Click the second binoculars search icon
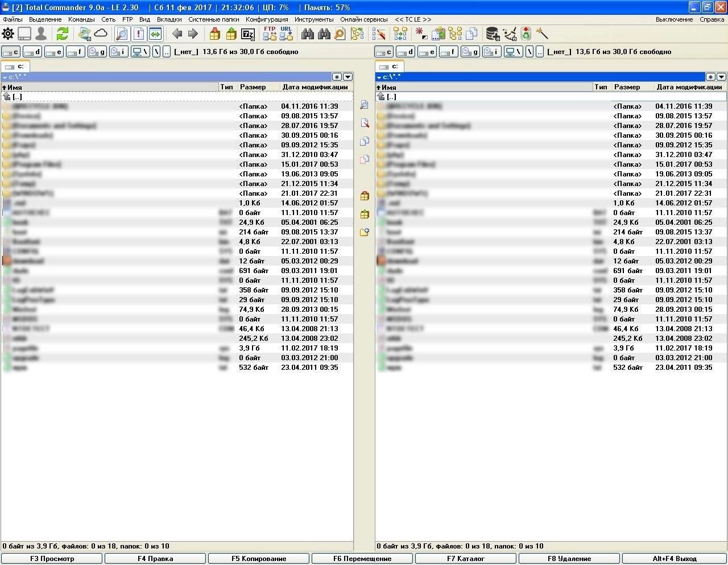 pos(324,34)
